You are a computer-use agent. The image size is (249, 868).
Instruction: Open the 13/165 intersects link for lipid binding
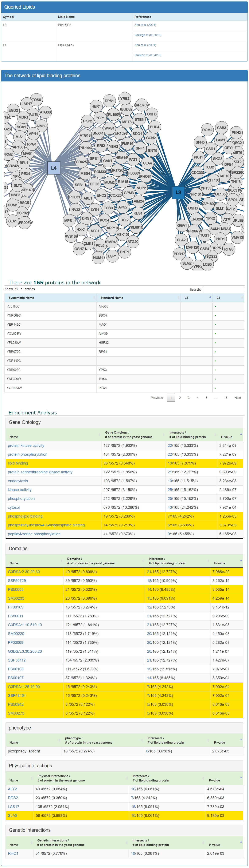click(x=170, y=463)
